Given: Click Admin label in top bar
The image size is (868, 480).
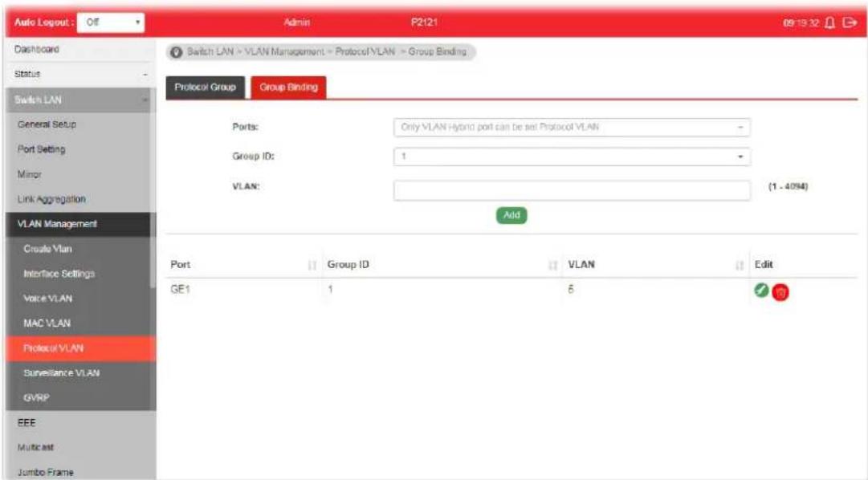Looking at the screenshot, I should (297, 22).
